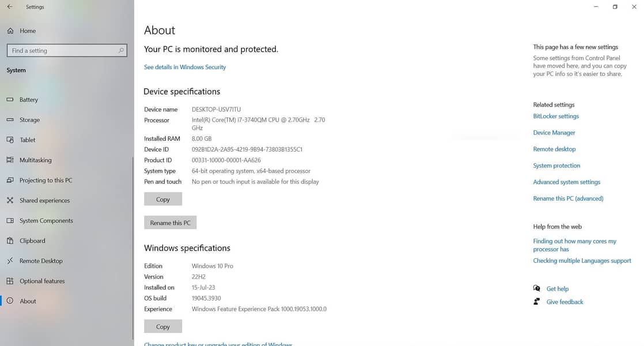This screenshot has height=346, width=644.
Task: Minimize the Settings window
Action: pyautogui.click(x=596, y=6)
